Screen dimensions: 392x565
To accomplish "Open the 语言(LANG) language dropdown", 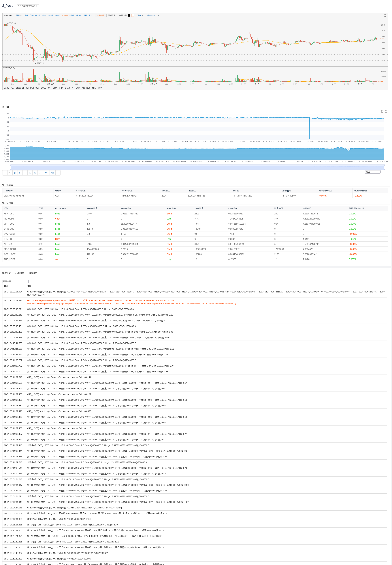I will 153,15.
